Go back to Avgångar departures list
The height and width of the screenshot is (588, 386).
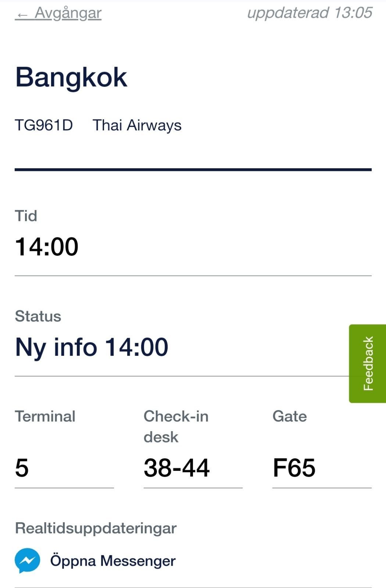click(58, 13)
